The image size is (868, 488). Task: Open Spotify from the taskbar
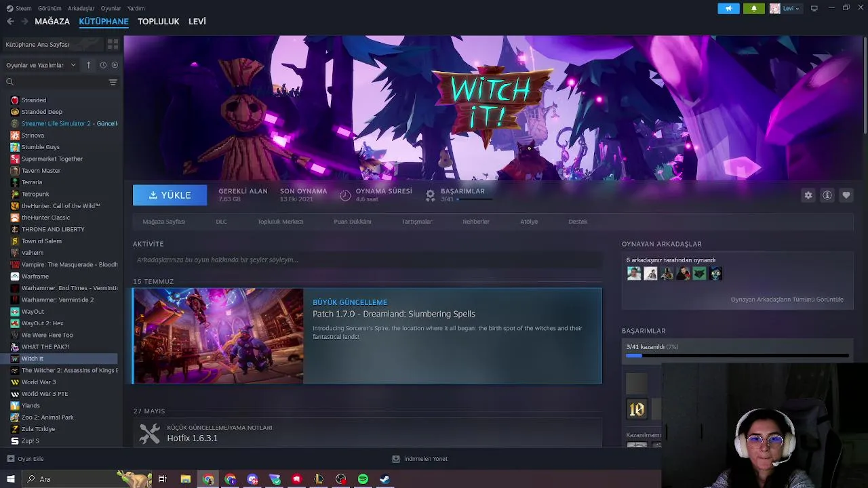(363, 479)
